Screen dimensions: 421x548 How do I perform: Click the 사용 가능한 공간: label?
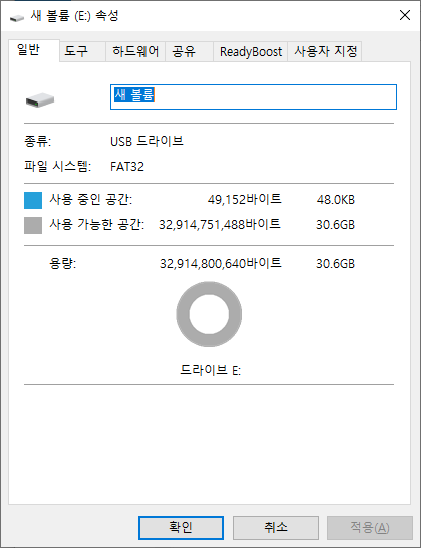pyautogui.click(x=96, y=224)
